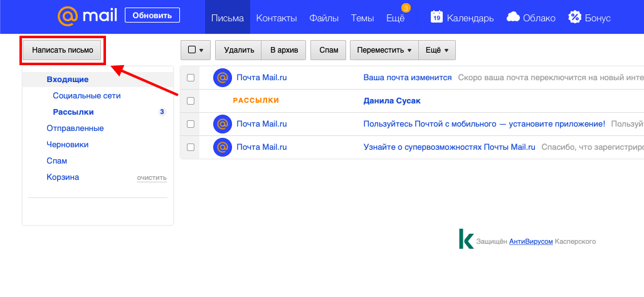Click the Kaspersky K logo
This screenshot has width=644, height=297.
click(466, 239)
